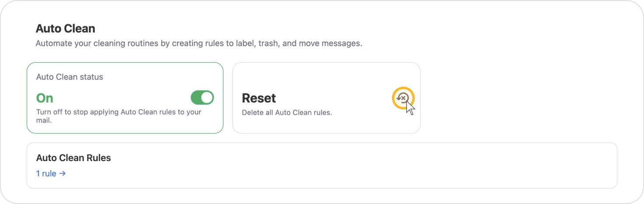Viewport: 644px width, 204px height.
Task: Click the "x" mark inside reset icon
Action: click(x=403, y=98)
